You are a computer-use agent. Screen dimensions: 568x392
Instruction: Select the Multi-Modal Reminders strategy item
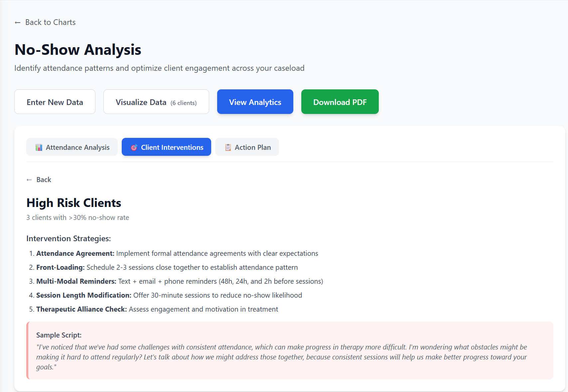(x=180, y=281)
